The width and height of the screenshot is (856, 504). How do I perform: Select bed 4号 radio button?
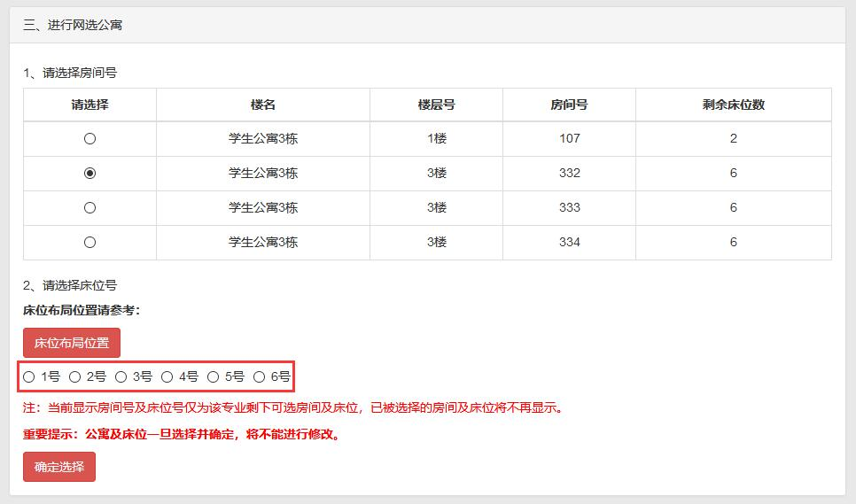167,377
